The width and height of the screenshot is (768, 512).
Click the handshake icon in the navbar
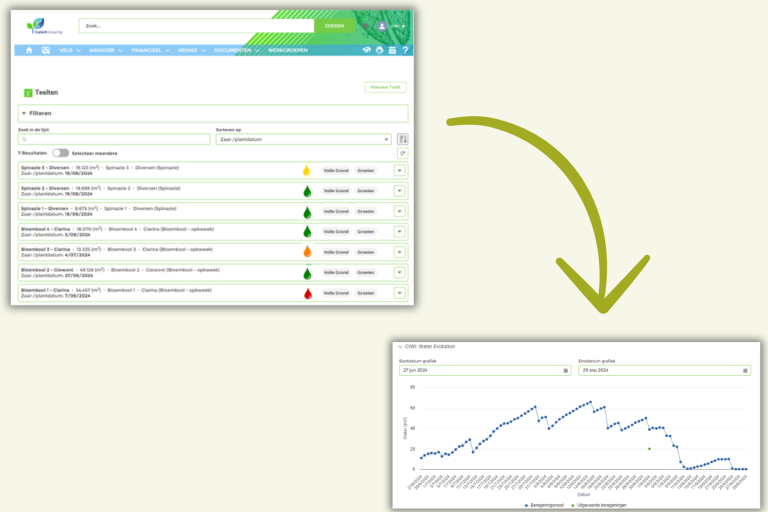366,50
